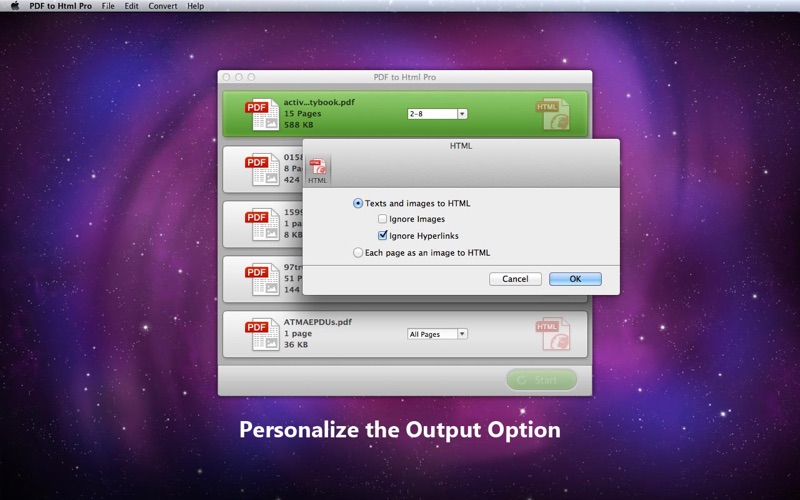This screenshot has width=800, height=500.
Task: Confirm the HTML options with the OK button
Action: (576, 279)
